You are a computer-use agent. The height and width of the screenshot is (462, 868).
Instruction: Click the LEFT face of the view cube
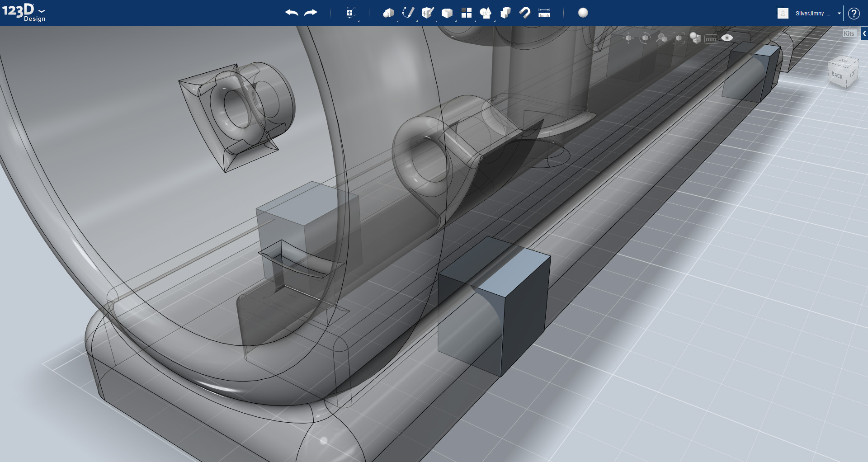click(852, 74)
